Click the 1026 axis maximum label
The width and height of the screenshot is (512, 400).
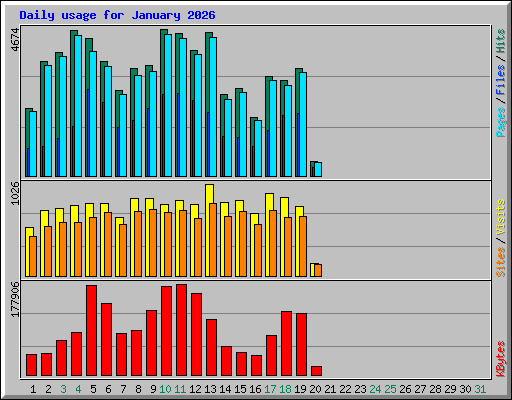click(15, 193)
